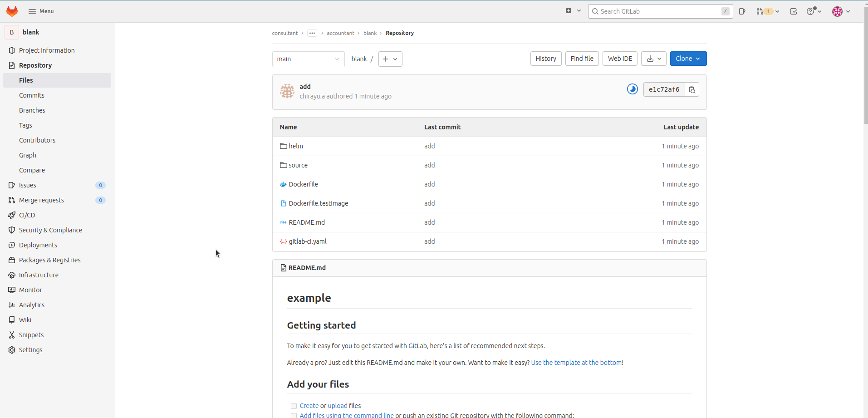
Task: Click 'Add files using the command line' link
Action: tap(347, 415)
